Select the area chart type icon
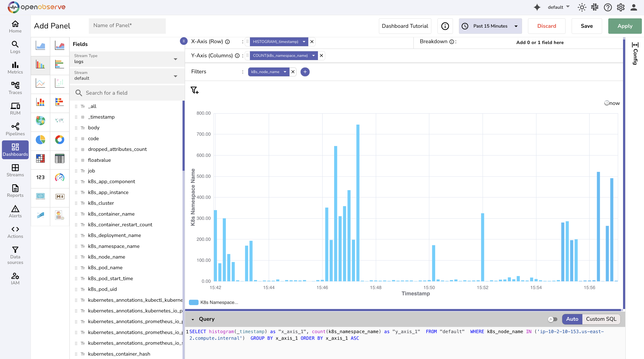Image resolution: width=644 pixels, height=359 pixels. pos(40,46)
